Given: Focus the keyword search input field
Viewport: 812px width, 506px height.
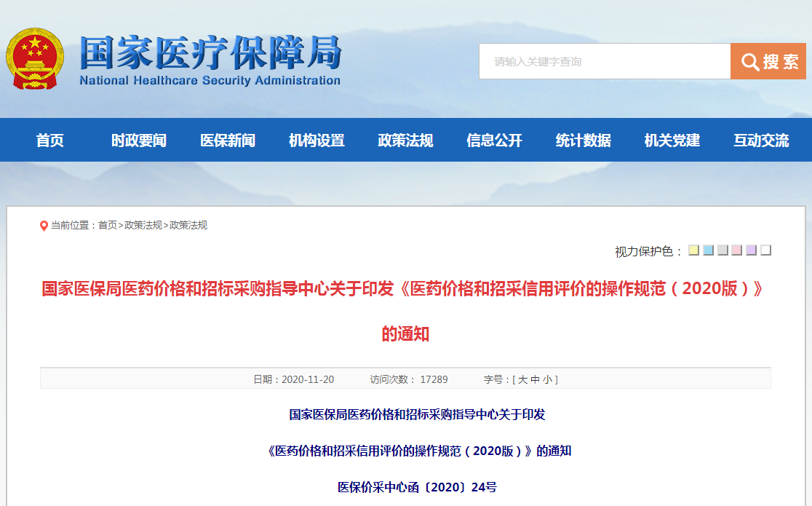Looking at the screenshot, I should coord(604,62).
